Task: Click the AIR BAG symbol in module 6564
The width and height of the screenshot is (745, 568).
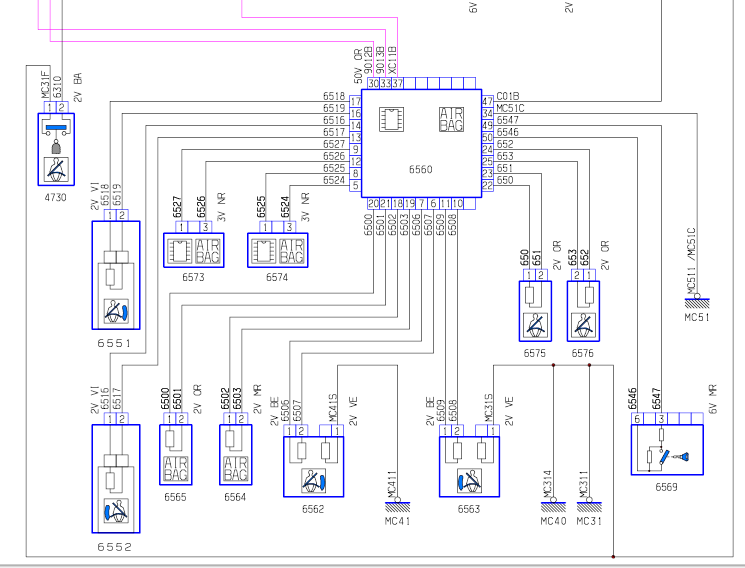Action: tap(236, 468)
